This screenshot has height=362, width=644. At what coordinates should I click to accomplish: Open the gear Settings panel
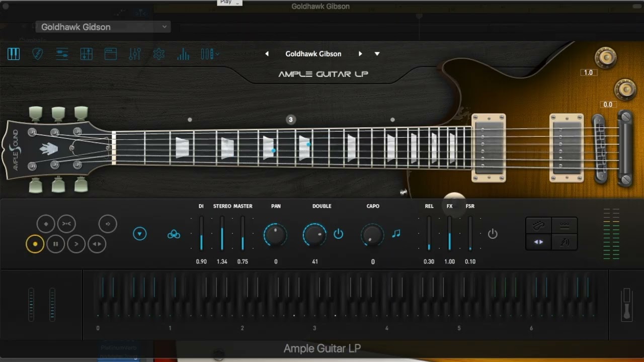tap(159, 54)
